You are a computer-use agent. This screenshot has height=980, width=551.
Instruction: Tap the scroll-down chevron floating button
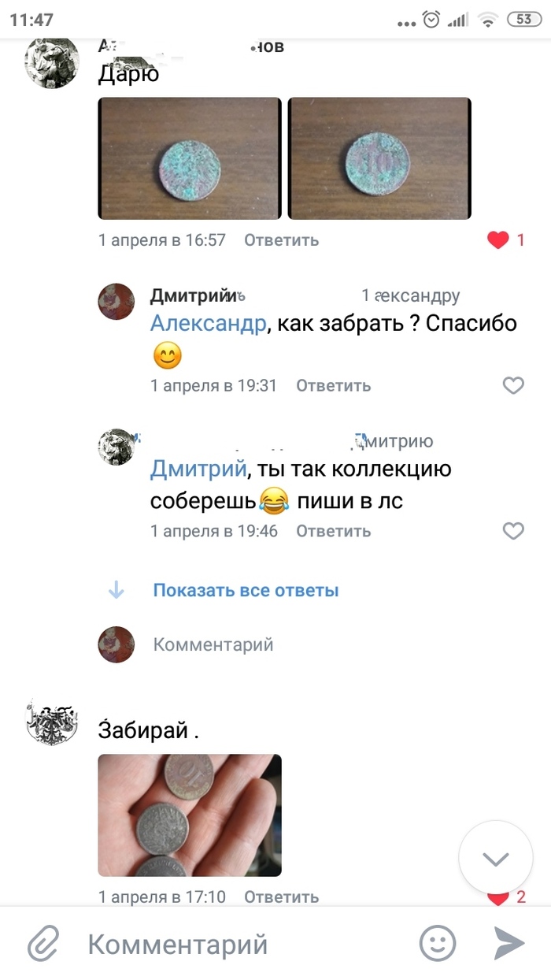click(x=496, y=859)
